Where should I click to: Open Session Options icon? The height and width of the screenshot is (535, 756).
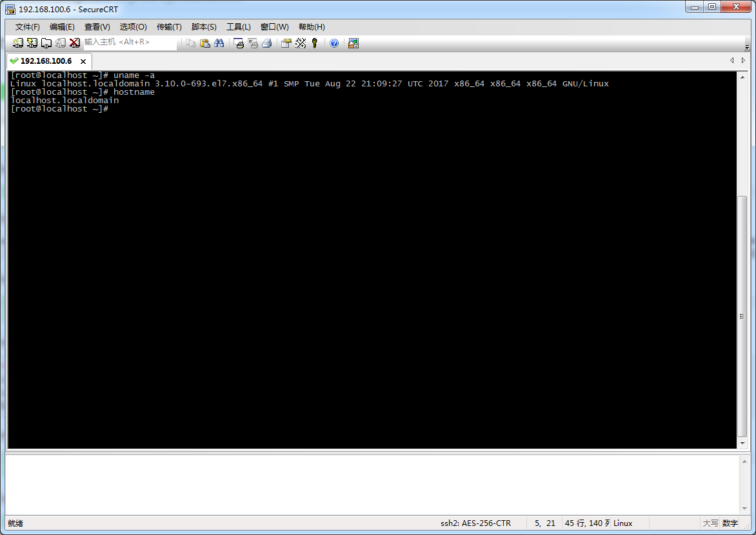(286, 43)
